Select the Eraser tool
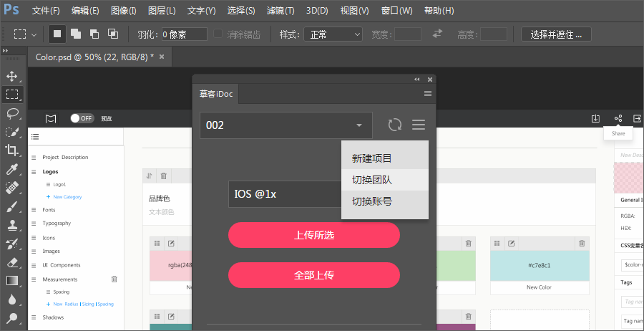Image resolution: width=644 pixels, height=331 pixels. [x=12, y=262]
